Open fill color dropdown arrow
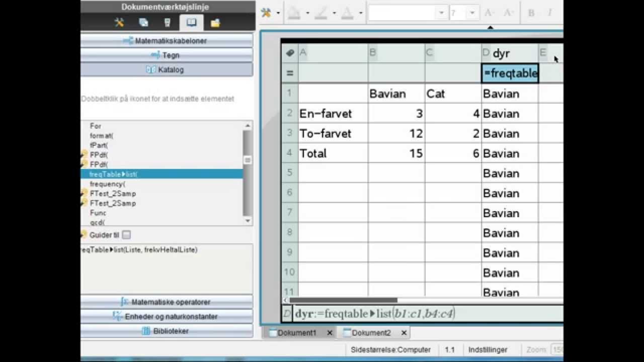Image resolution: width=644 pixels, height=362 pixels. pyautogui.click(x=307, y=13)
